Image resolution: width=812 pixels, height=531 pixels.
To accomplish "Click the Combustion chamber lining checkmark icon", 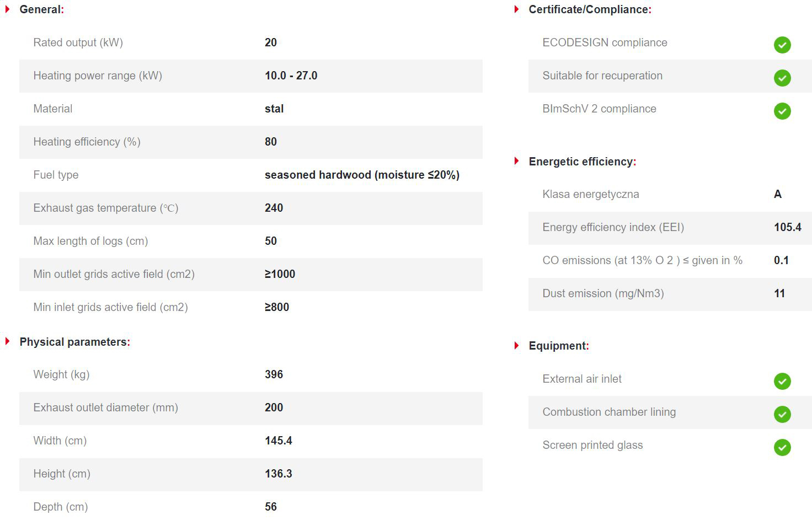I will [782, 414].
